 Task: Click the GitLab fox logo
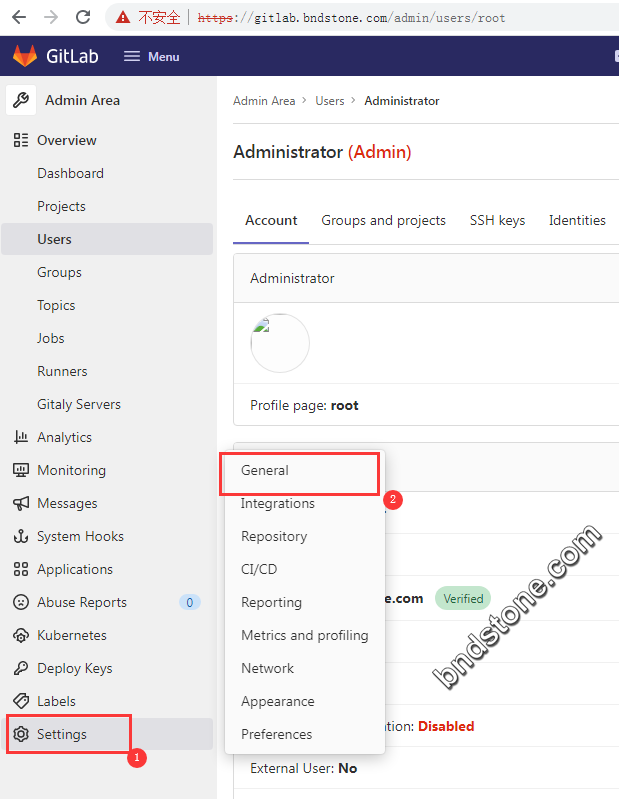click(24, 56)
